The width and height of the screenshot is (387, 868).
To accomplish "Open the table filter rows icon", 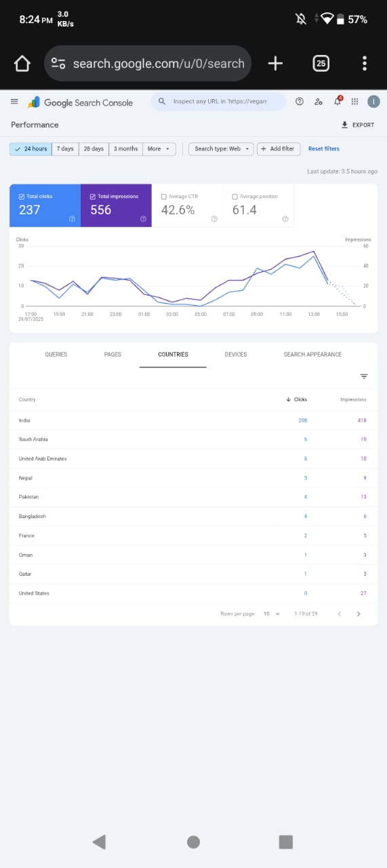I will click(x=364, y=376).
